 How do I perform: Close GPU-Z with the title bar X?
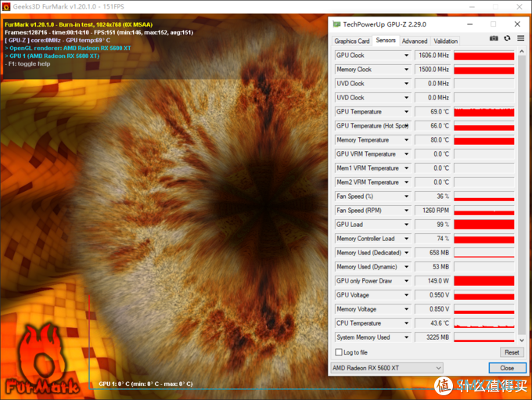tap(517, 24)
